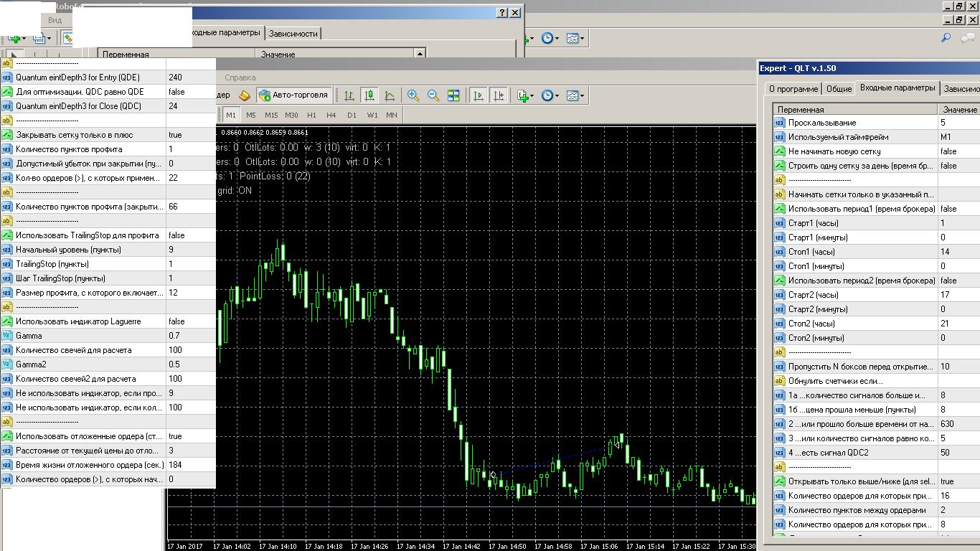Select the Количество пунктов между ордерами row
The width and height of the screenshot is (980, 551).
point(876,510)
